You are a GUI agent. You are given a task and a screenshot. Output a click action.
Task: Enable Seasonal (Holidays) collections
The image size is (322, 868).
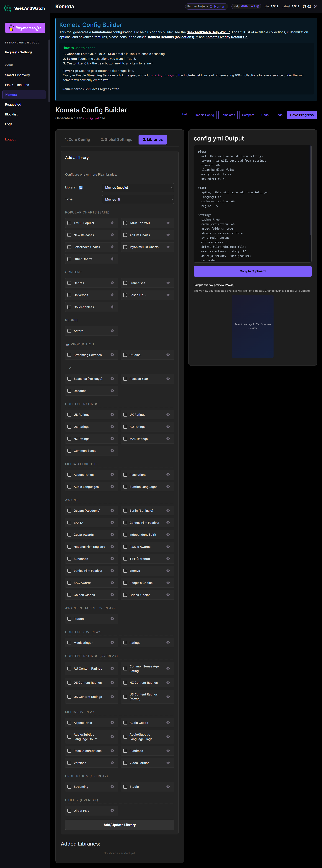point(69,379)
